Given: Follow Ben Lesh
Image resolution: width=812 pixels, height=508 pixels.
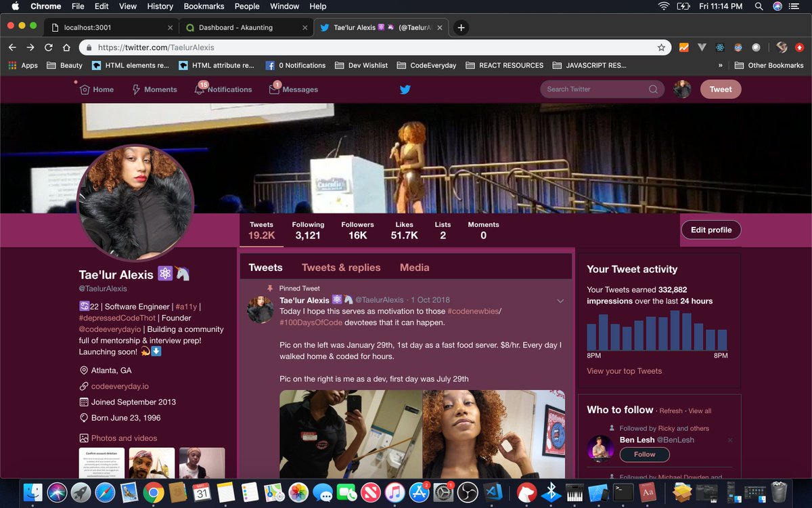Looking at the screenshot, I should point(644,454).
